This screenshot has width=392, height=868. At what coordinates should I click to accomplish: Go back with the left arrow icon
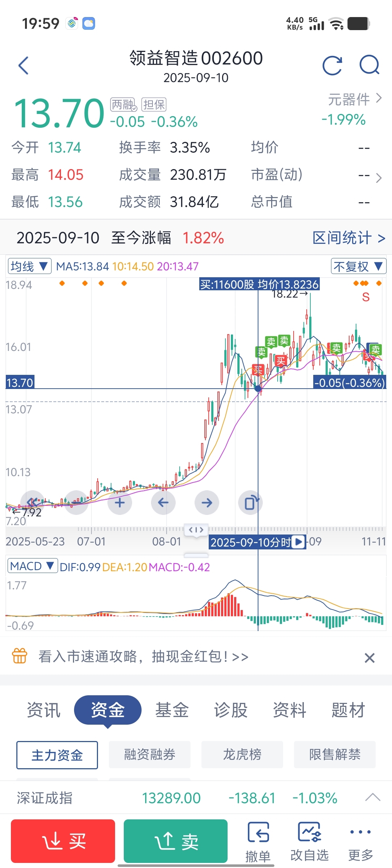pos(24,66)
